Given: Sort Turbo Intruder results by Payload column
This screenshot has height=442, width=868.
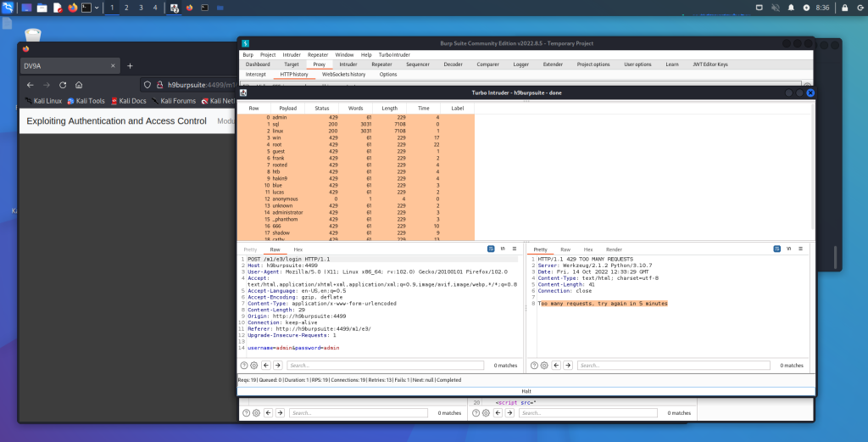Looking at the screenshot, I should tap(288, 108).
